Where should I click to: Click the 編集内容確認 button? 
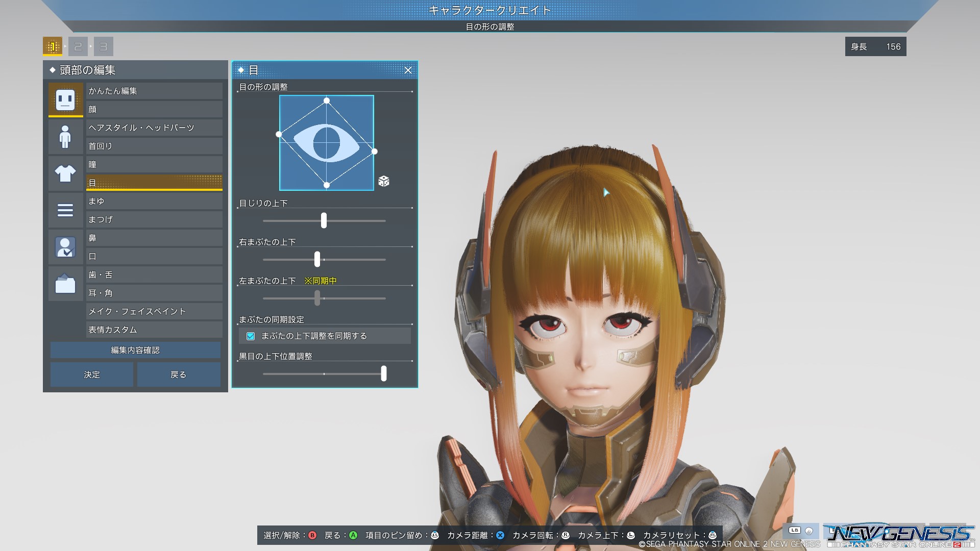click(x=135, y=350)
